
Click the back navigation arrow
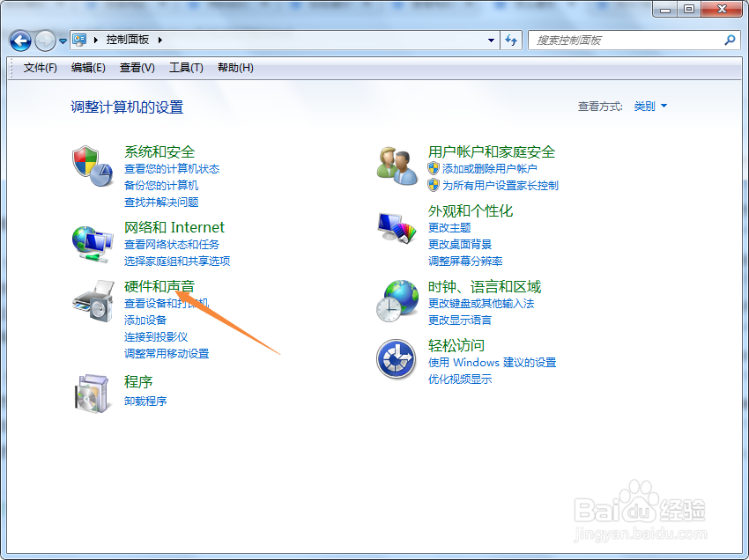[19, 41]
